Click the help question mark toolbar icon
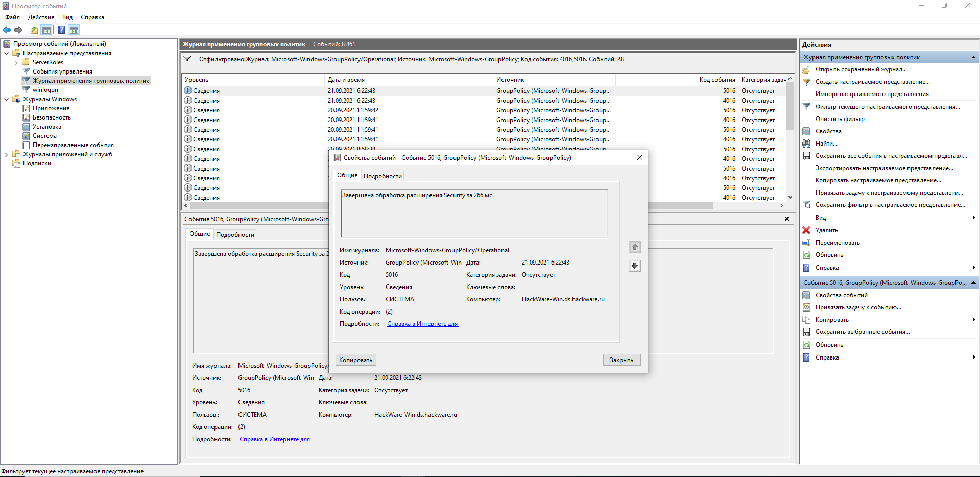This screenshot has height=477, width=980. click(61, 30)
